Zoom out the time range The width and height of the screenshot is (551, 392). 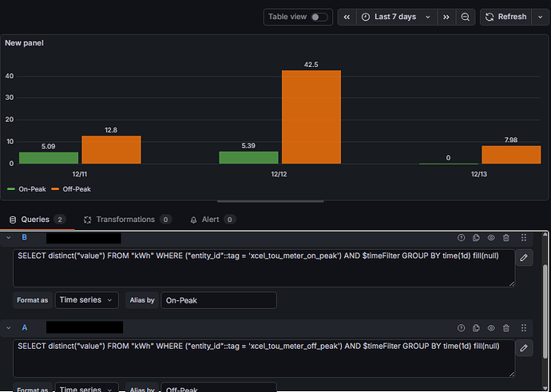[x=466, y=17]
